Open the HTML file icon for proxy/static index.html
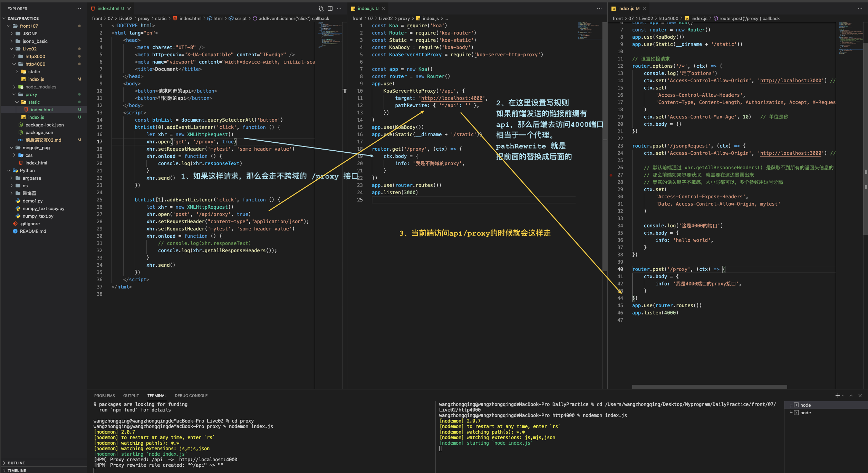 point(26,110)
